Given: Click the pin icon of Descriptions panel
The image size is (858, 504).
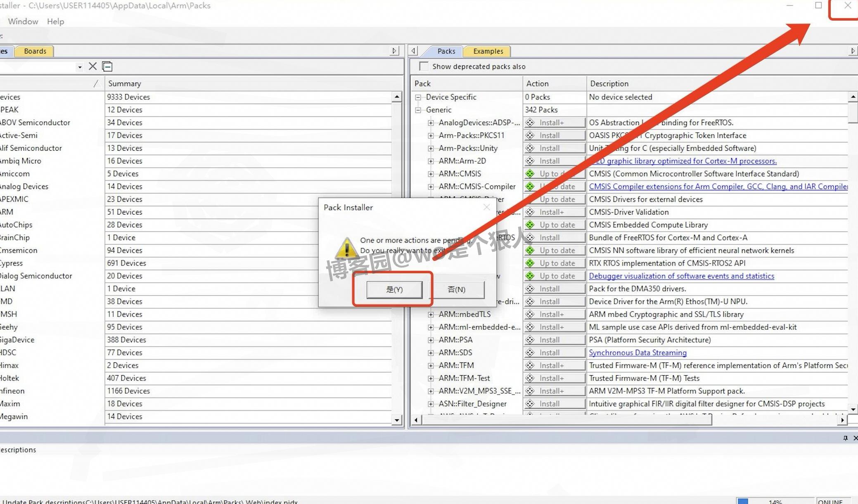Looking at the screenshot, I should pos(845,438).
